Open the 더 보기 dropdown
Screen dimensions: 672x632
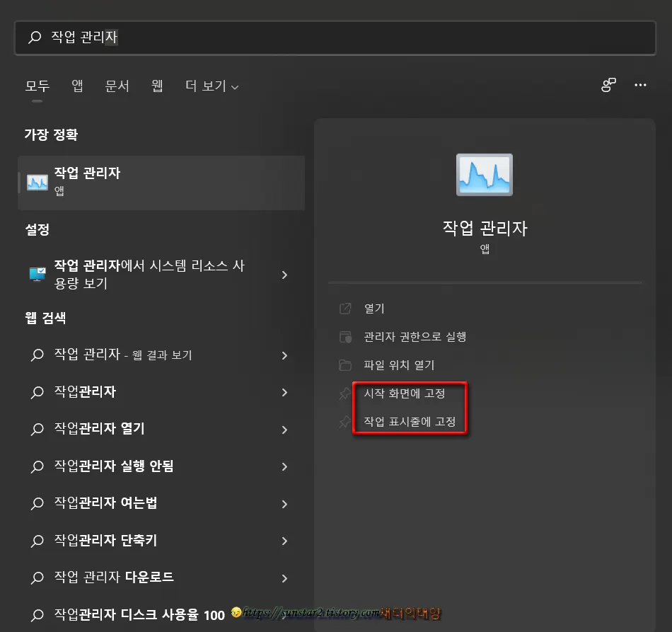pyautogui.click(x=211, y=85)
